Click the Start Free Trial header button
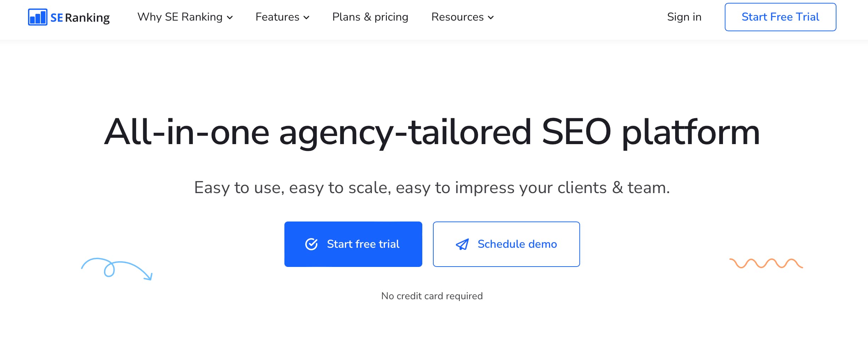Screen dimensions: 868x361 point(780,17)
